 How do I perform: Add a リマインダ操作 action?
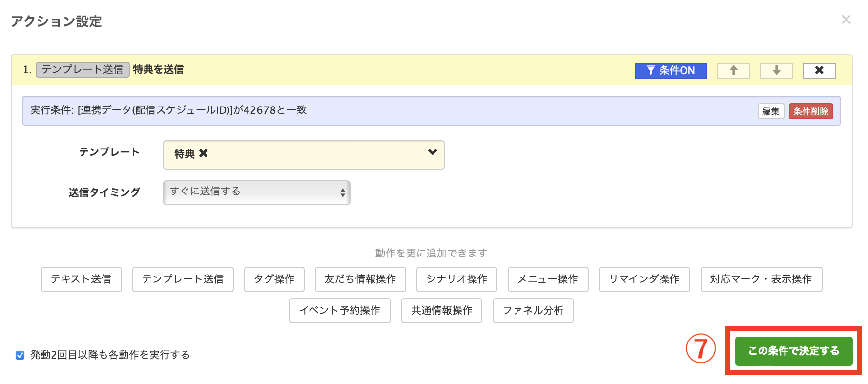point(644,279)
